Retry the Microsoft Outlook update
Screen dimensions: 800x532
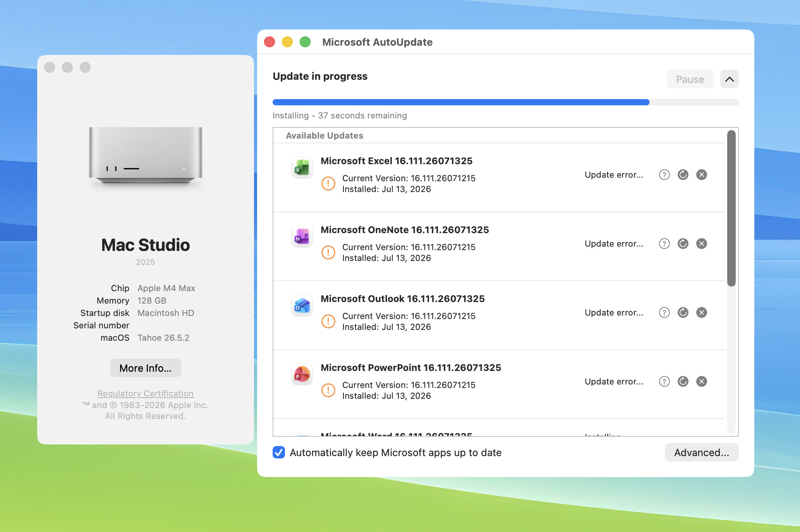[x=683, y=312]
